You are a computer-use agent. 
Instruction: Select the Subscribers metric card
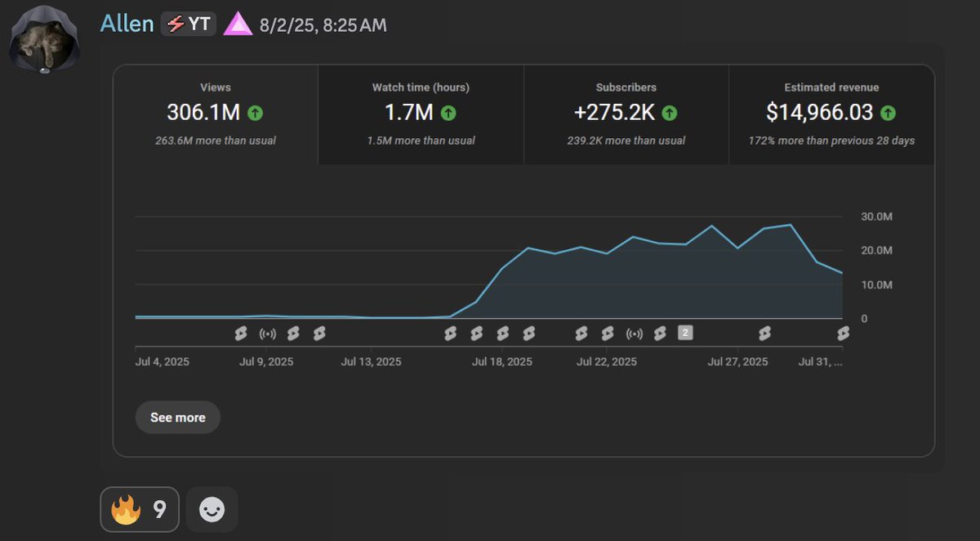pos(626,113)
